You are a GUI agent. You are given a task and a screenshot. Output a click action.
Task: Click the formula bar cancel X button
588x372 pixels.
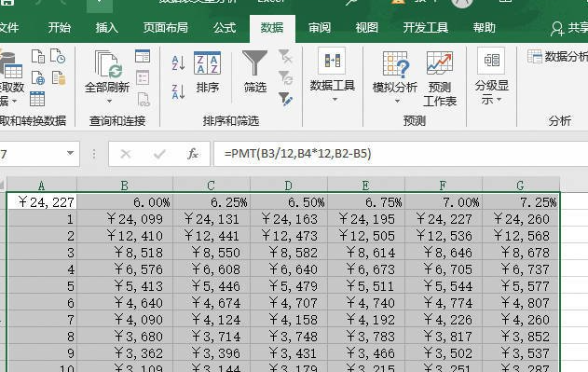[x=126, y=154]
